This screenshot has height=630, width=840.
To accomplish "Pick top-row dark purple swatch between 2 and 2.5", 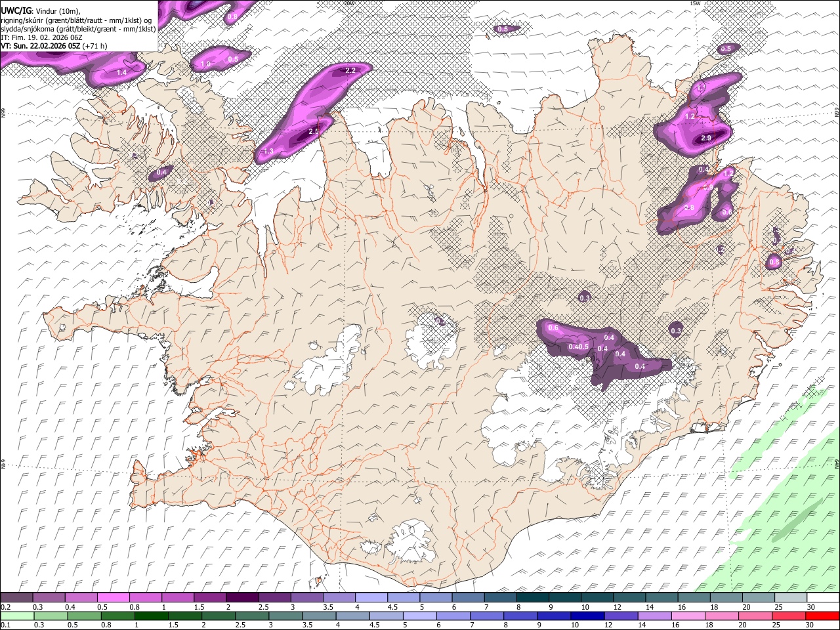I will pos(242,597).
